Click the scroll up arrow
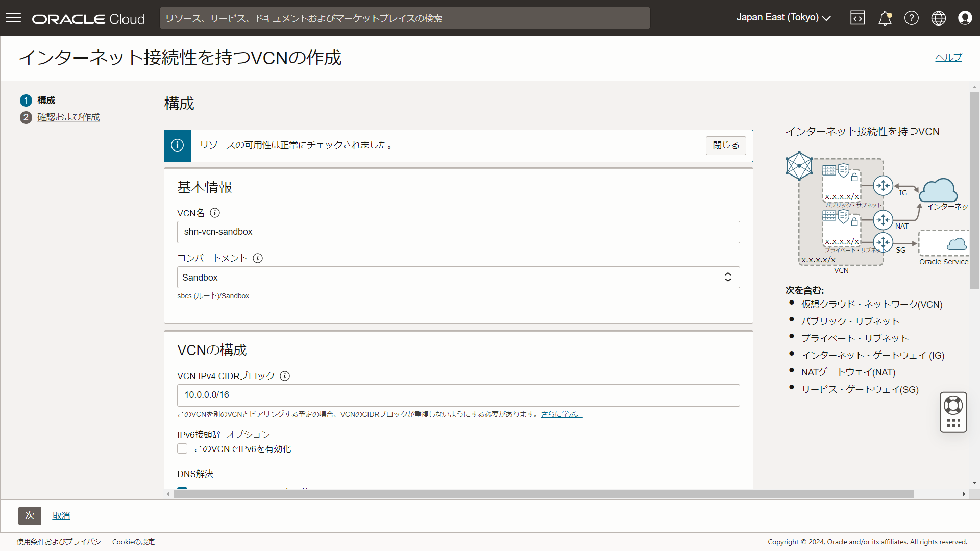The height and width of the screenshot is (551, 980). point(974,87)
